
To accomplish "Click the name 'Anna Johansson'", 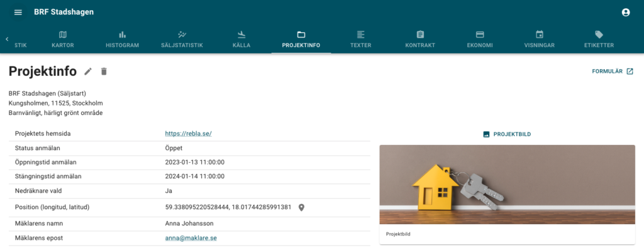I will (x=189, y=224).
